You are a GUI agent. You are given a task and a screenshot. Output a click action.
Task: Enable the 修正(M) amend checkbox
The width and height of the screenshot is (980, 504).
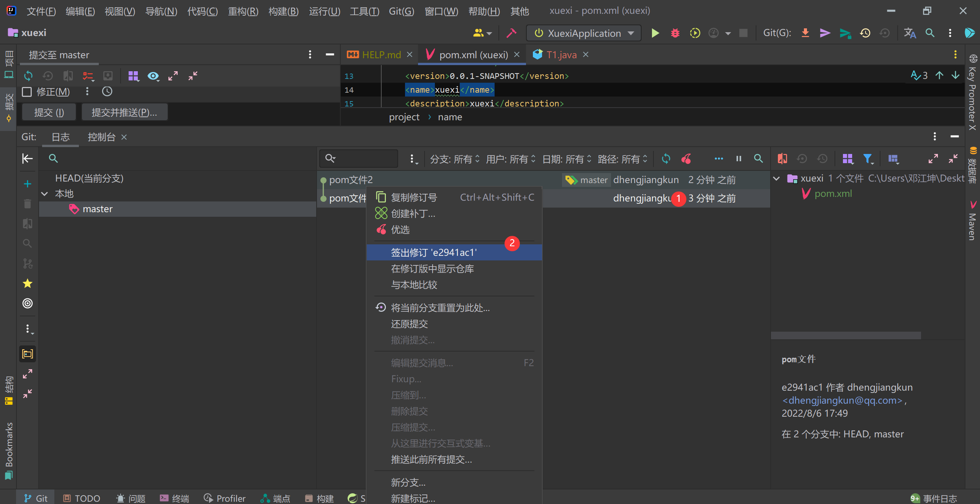[x=27, y=92]
